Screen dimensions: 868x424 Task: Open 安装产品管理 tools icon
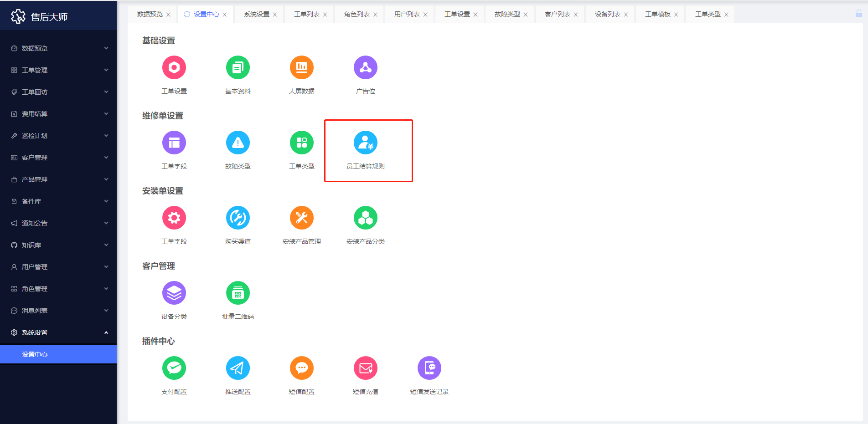(x=301, y=218)
